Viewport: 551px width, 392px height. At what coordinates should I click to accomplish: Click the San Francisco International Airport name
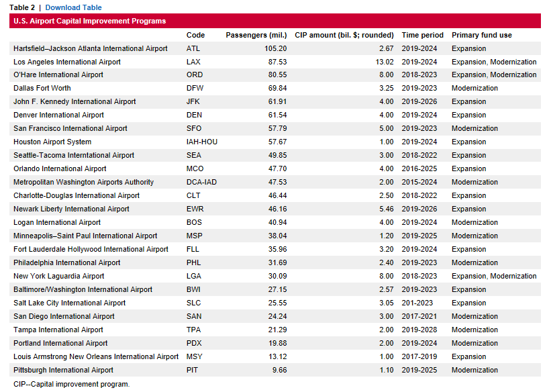pos(70,128)
